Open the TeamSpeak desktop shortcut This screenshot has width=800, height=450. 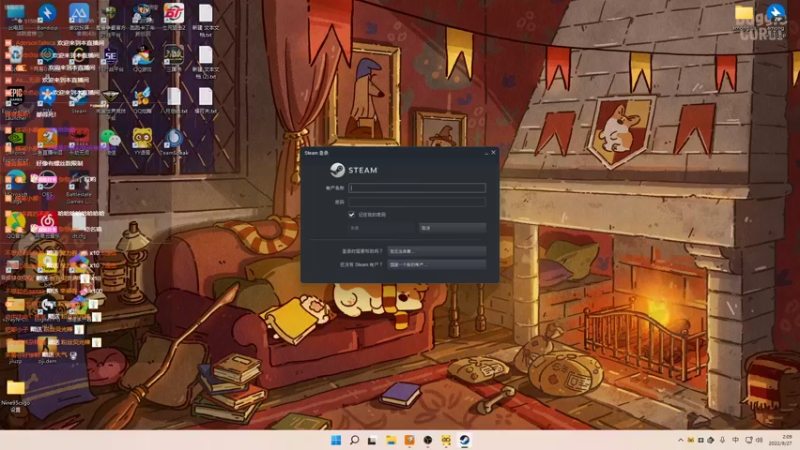coord(173,142)
